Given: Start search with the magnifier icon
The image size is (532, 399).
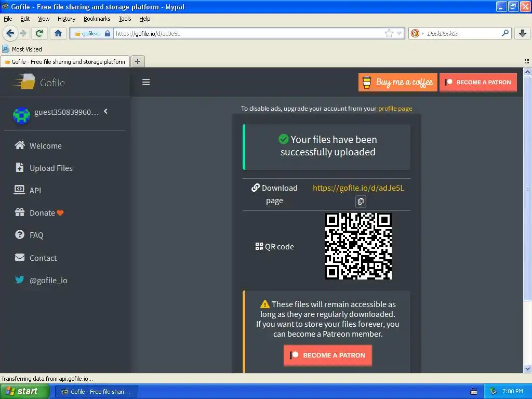Looking at the screenshot, I should (505, 33).
